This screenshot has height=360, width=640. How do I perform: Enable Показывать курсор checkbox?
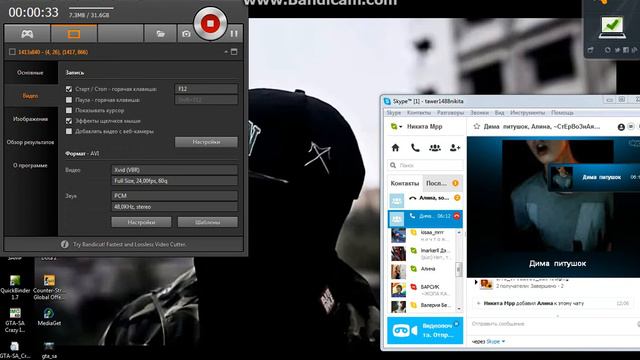(x=69, y=110)
